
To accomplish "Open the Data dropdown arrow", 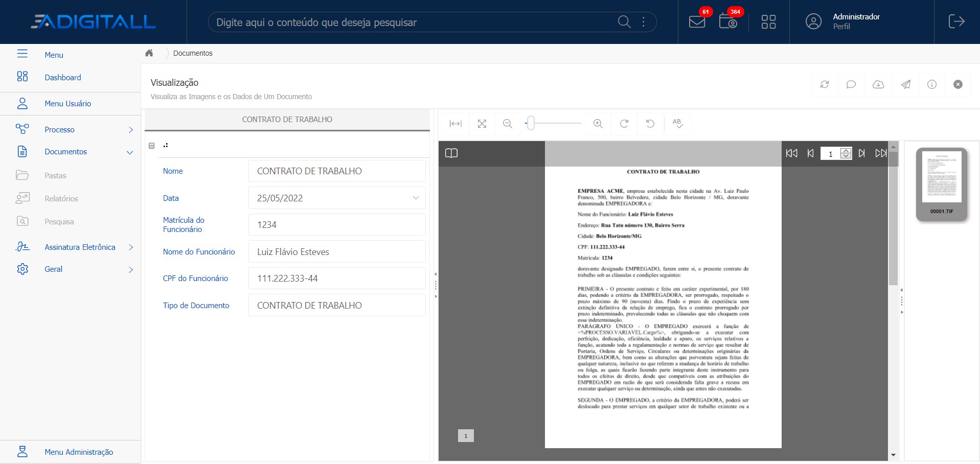I will coord(416,198).
